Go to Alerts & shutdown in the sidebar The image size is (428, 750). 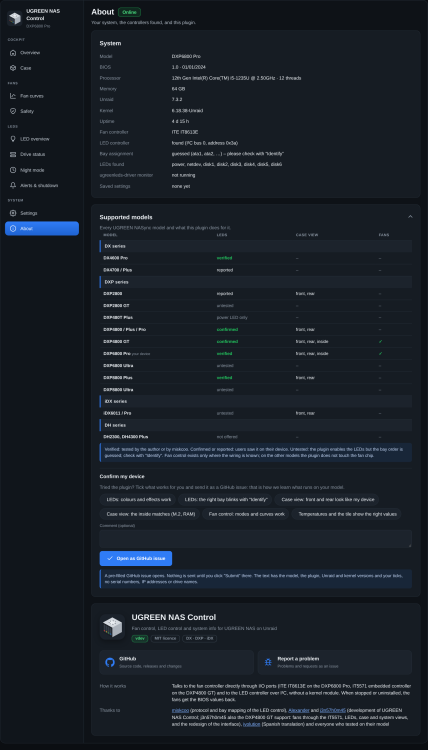(x=42, y=185)
